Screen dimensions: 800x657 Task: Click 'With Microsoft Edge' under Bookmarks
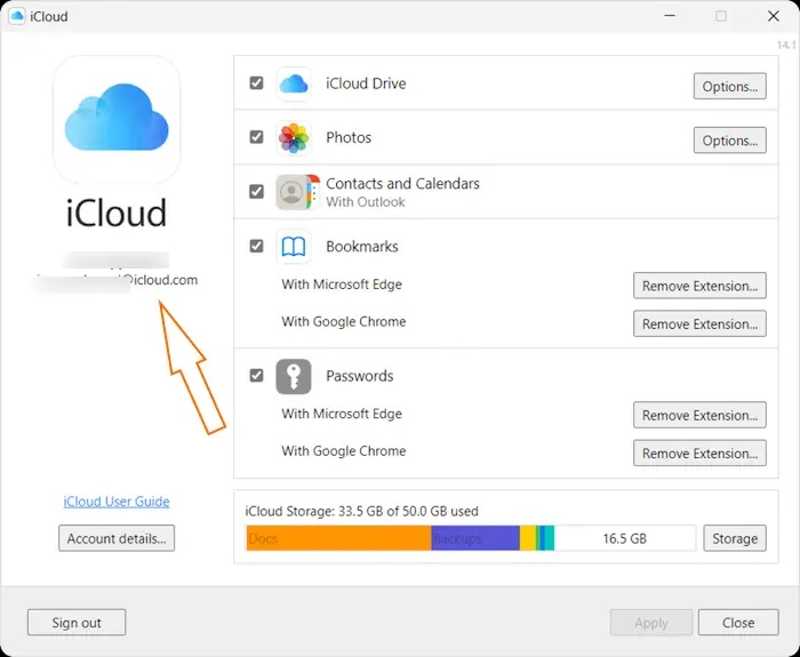pyautogui.click(x=342, y=285)
